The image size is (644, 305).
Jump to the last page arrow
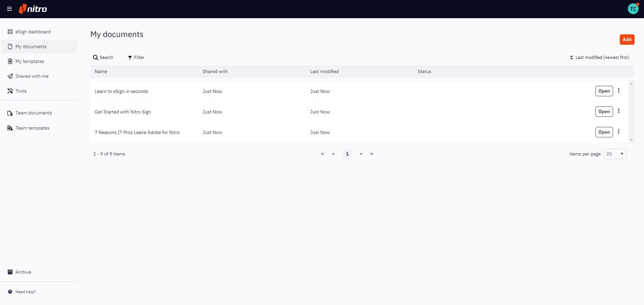coord(372,154)
